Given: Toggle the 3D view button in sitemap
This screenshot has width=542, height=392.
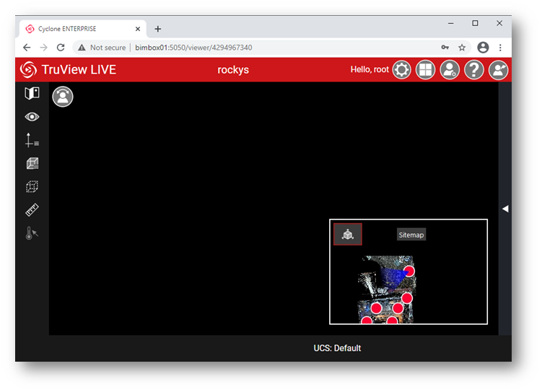Looking at the screenshot, I should point(348,235).
